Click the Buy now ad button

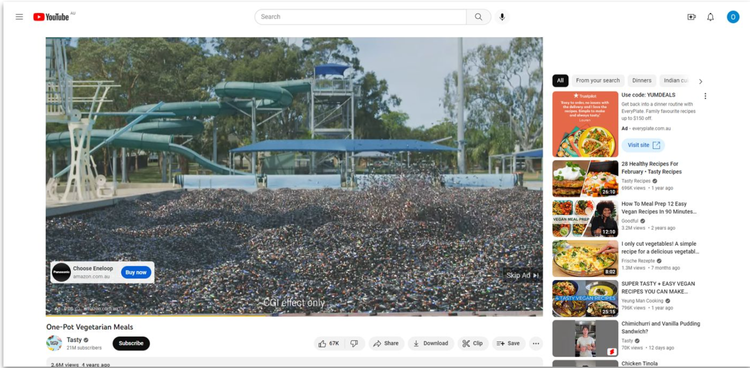click(x=136, y=272)
